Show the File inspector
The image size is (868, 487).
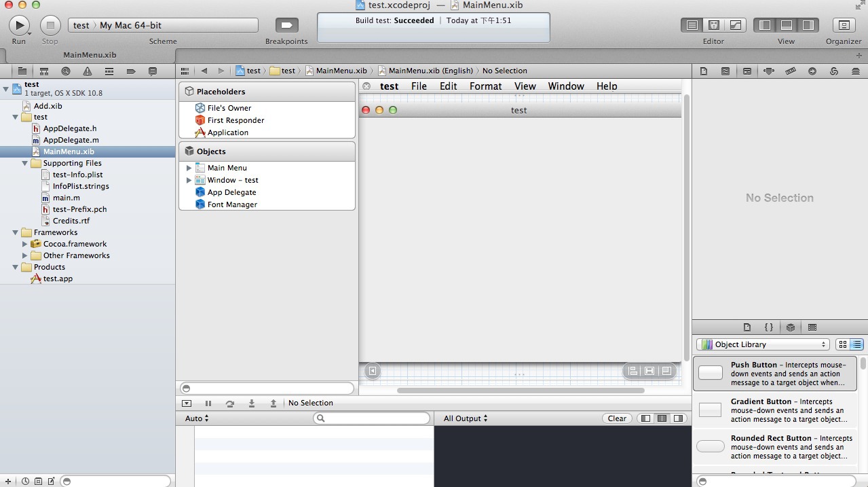(704, 71)
